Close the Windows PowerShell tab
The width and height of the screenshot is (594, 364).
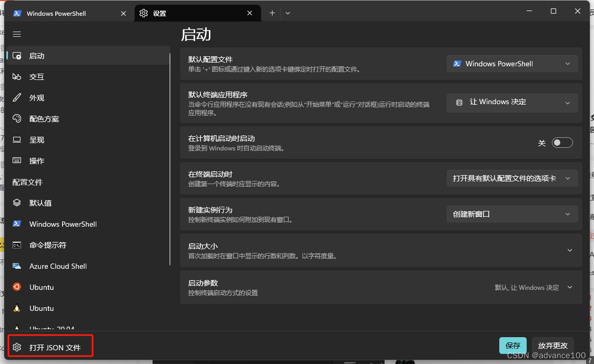point(123,13)
